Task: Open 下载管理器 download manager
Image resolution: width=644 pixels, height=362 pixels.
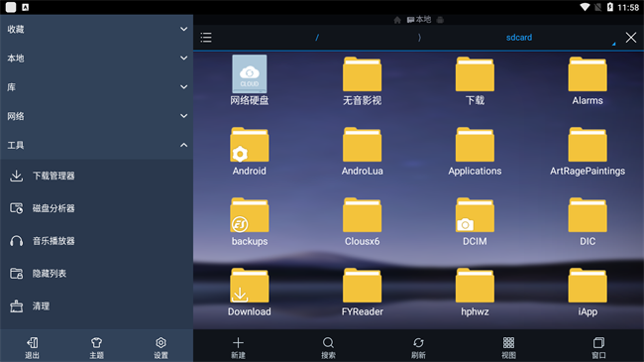Action: click(x=96, y=176)
